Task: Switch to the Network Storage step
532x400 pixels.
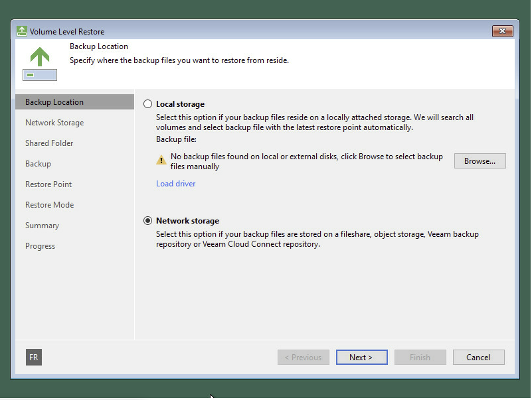Action: [x=54, y=122]
